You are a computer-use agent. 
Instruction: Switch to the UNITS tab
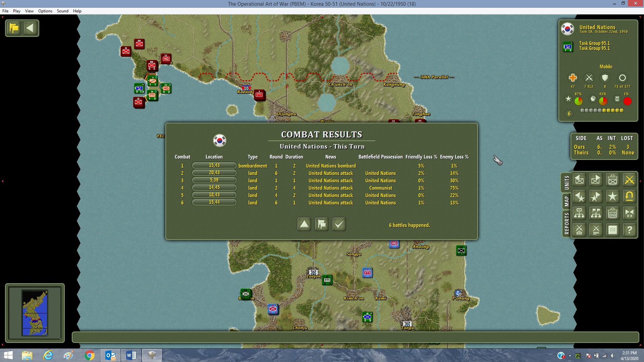(567, 183)
